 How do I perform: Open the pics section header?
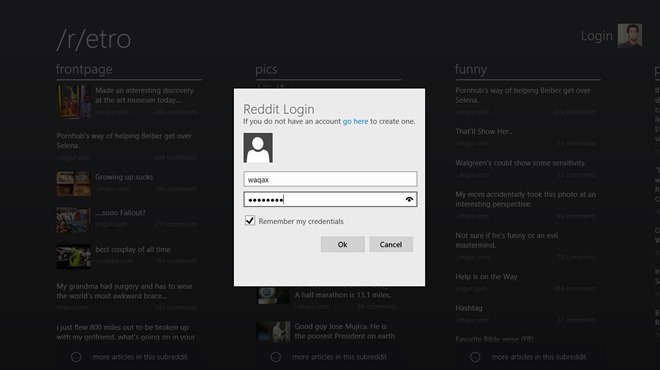point(266,69)
